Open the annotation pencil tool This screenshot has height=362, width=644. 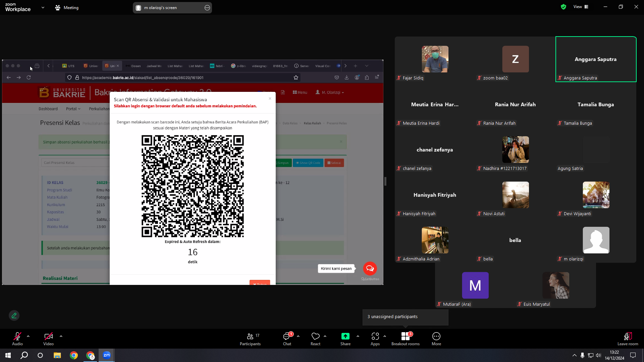point(14,315)
